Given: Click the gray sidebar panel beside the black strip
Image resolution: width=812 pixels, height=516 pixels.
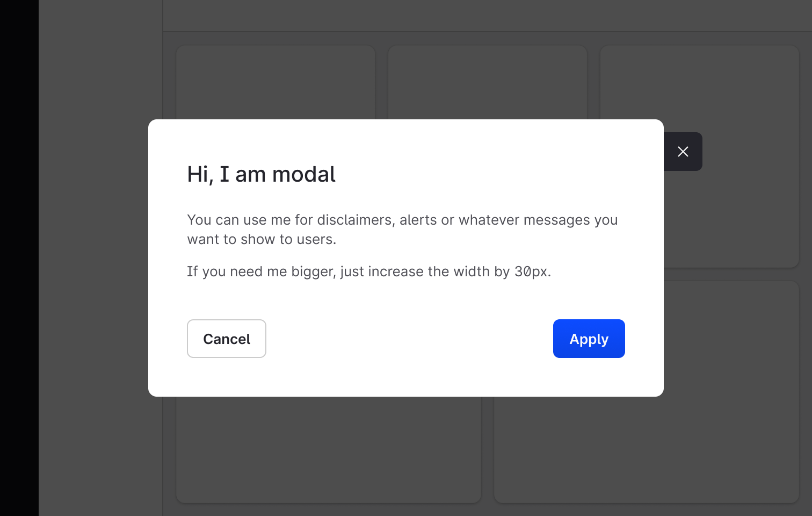Looking at the screenshot, I should [100, 258].
